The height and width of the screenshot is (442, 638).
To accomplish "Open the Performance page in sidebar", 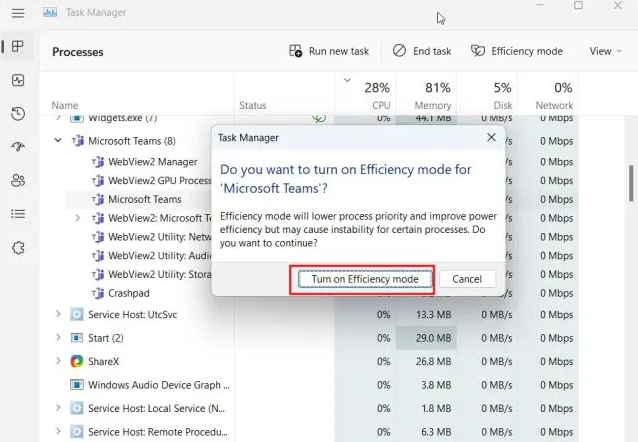I will [18, 80].
